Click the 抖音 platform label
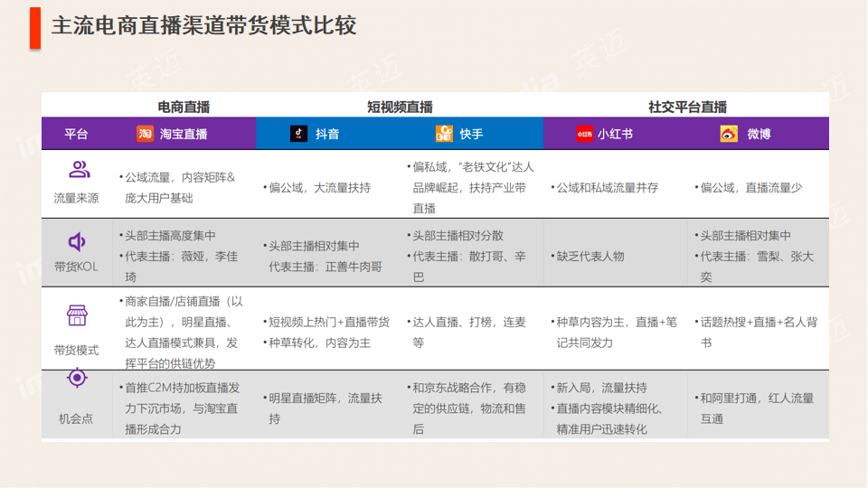868x488 pixels. (x=327, y=134)
